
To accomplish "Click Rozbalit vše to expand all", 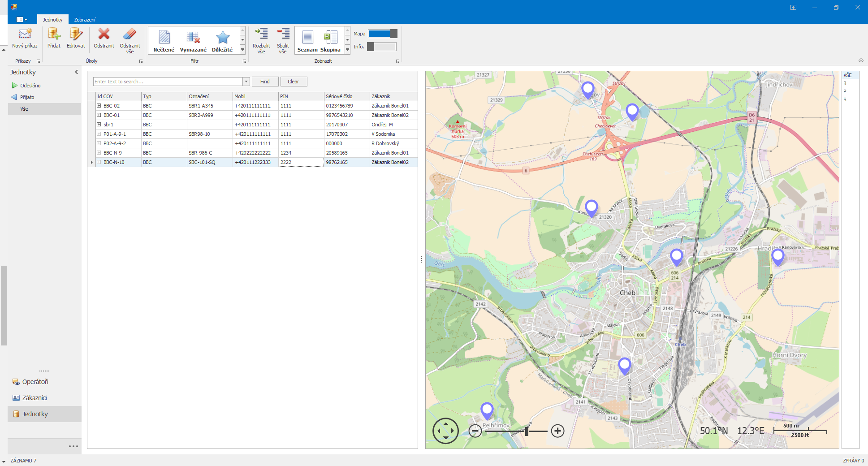I will 261,40.
